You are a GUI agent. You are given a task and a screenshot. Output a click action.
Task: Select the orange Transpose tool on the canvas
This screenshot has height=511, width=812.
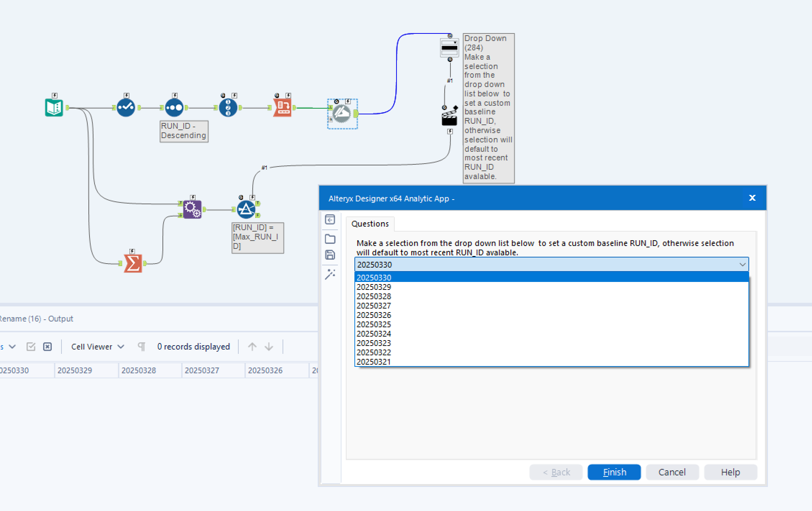tap(283, 106)
